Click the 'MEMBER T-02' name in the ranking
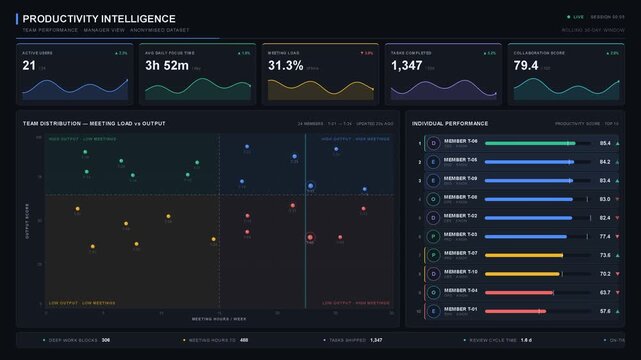641x360 pixels. point(460,216)
